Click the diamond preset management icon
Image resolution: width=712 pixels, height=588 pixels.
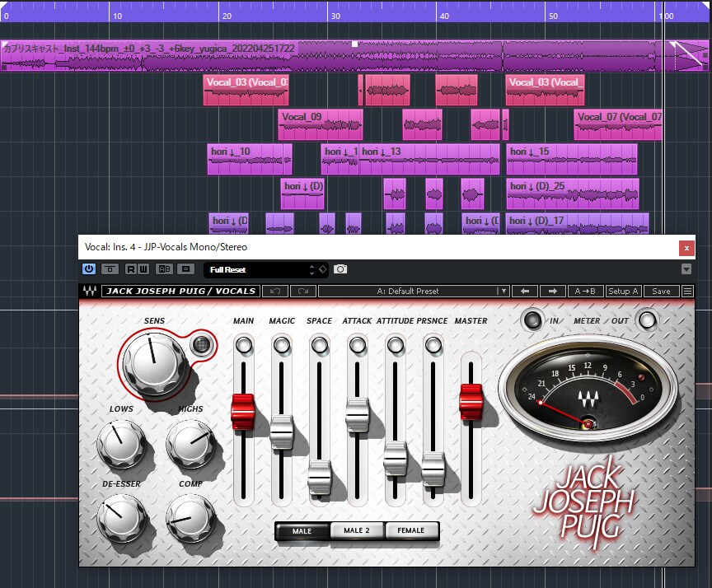tap(322, 269)
